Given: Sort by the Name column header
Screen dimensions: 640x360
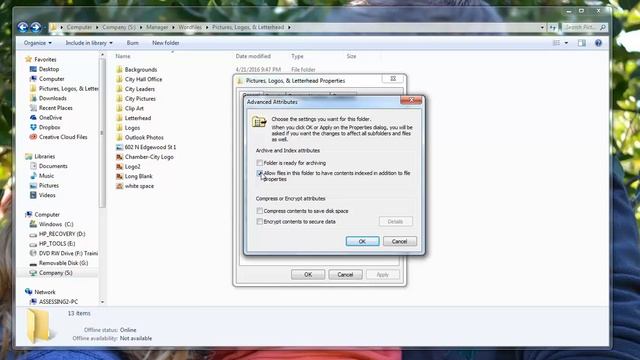Looking at the screenshot, I should click(x=123, y=56).
